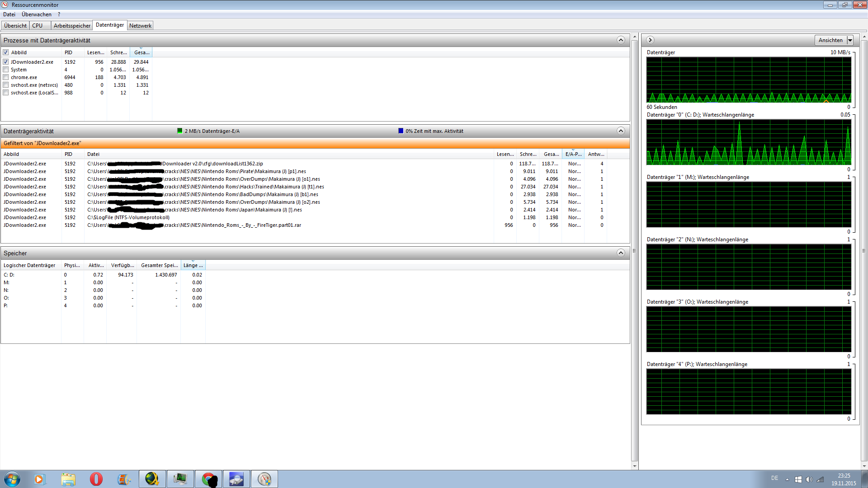
Task: Switch to the Netzwerk tab
Action: click(140, 26)
